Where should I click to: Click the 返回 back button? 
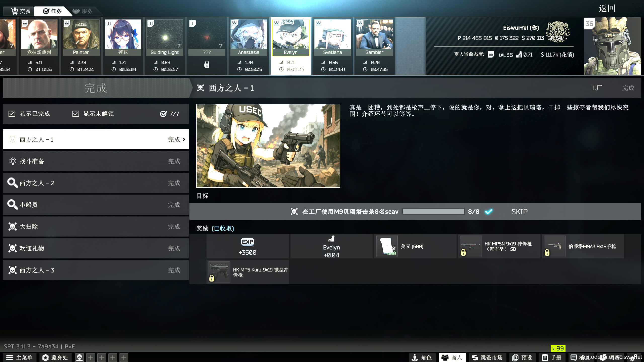point(607,8)
